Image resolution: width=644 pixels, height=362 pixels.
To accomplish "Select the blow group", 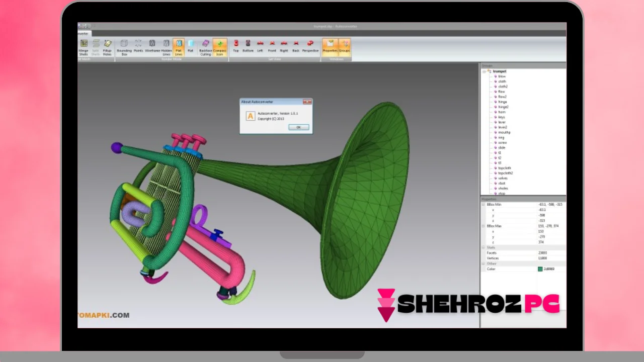I will pos(502,76).
